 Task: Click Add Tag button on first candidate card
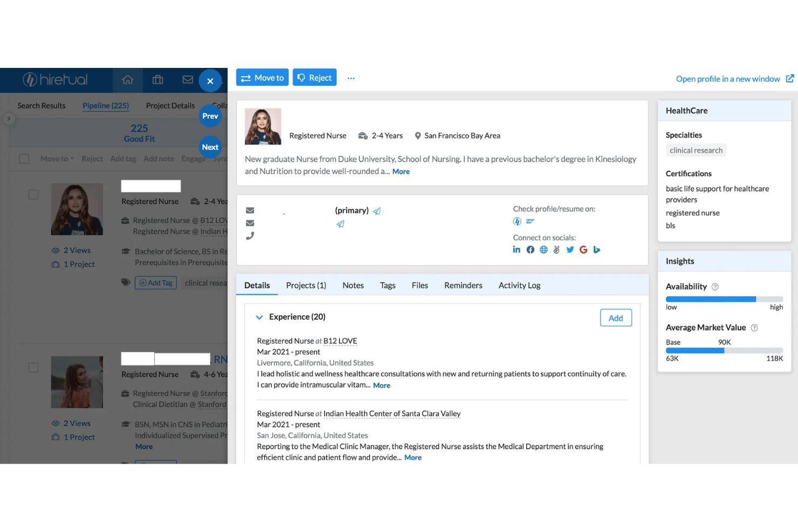click(156, 283)
